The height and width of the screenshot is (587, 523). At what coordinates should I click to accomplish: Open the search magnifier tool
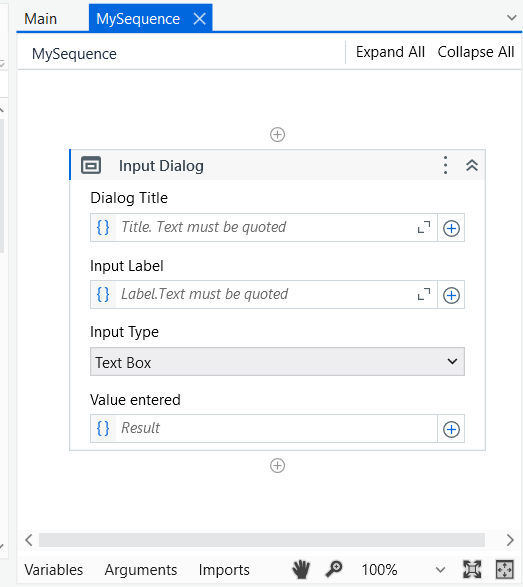(334, 569)
